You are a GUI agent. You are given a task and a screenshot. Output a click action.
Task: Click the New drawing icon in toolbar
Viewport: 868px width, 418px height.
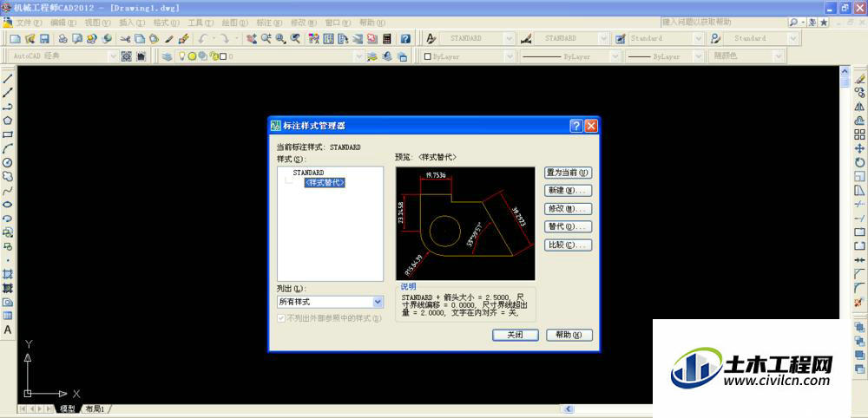point(16,39)
